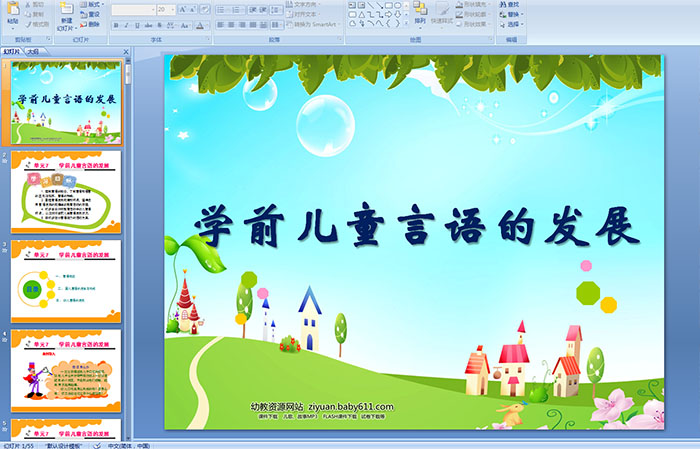Open the Shape Fill (形状填充) color menu

click(474, 4)
